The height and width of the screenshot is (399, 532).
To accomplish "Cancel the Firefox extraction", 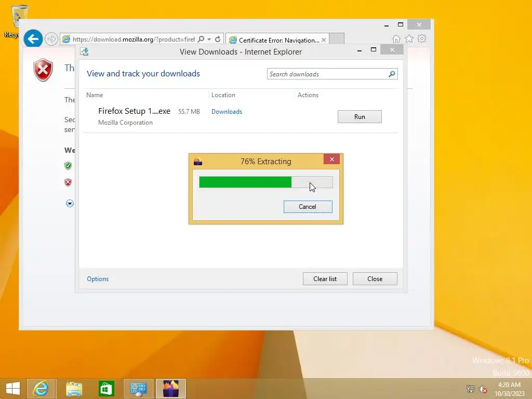I will 308,207.
